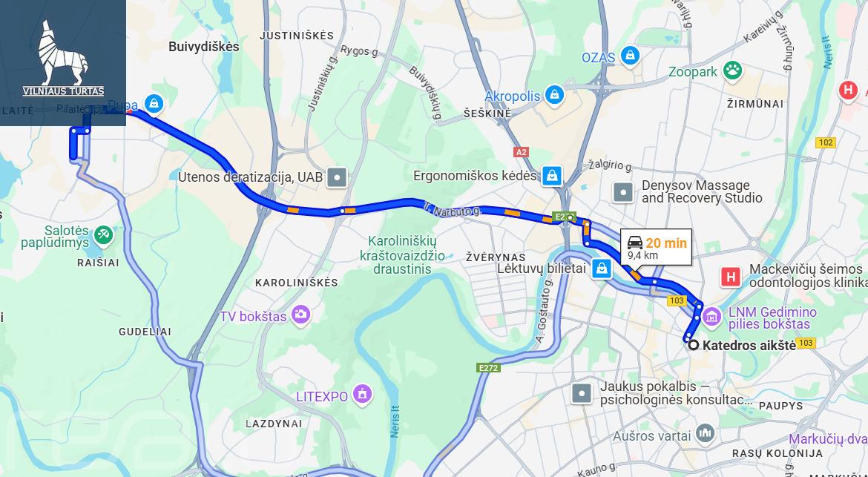Select the Salotės paplūdimys beach marker
This screenshot has height=477, width=868.
pos(103,235)
